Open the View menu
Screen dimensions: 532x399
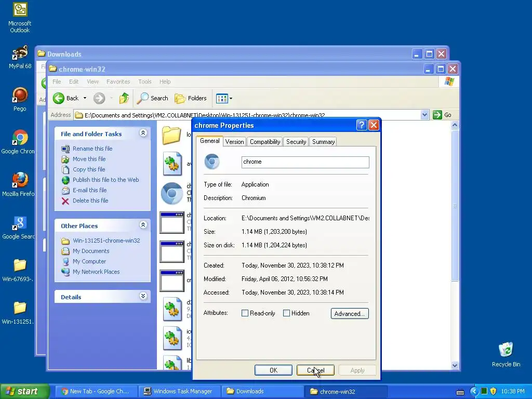[x=92, y=82]
